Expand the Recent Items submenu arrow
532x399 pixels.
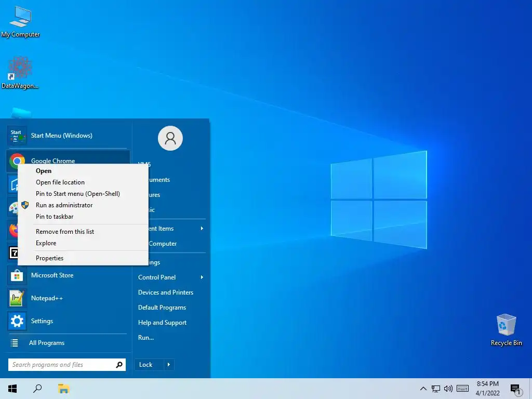(202, 229)
